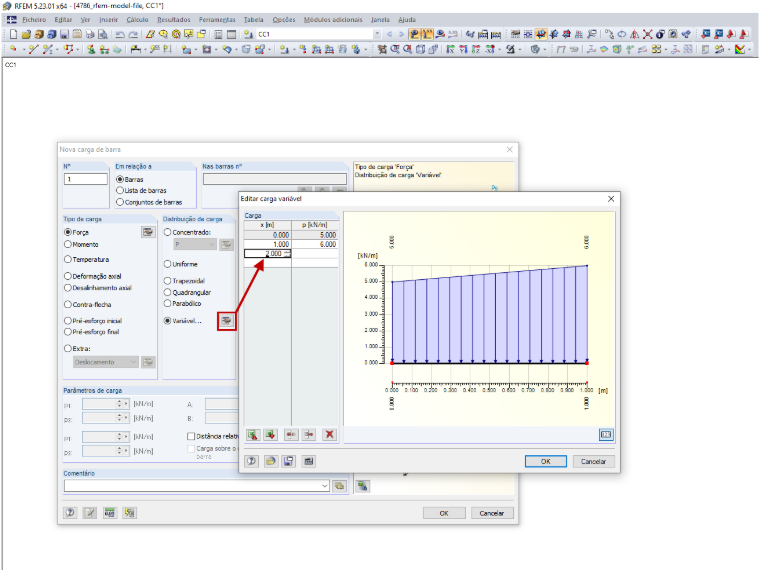Go to previous load case arrow
This screenshot has height=570, width=760.
(x=389, y=34)
